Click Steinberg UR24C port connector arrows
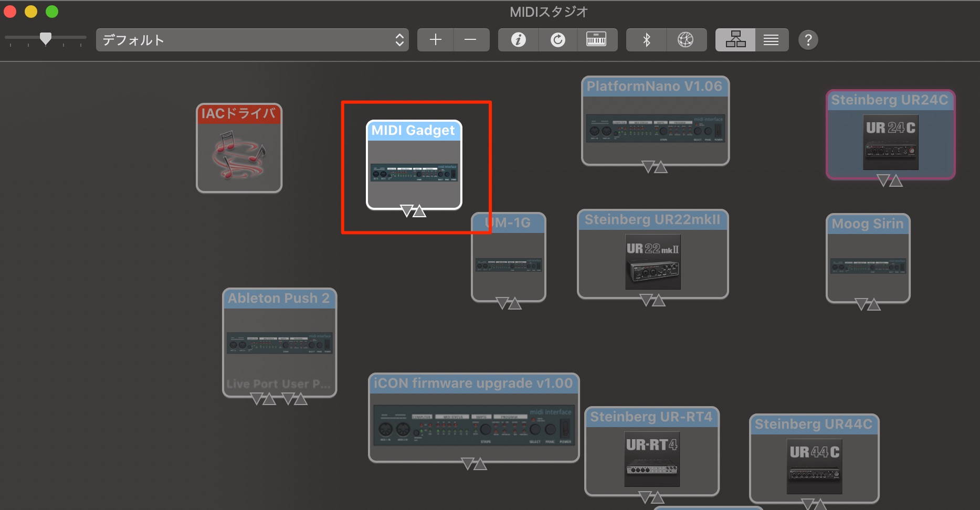The image size is (980, 510). click(890, 180)
